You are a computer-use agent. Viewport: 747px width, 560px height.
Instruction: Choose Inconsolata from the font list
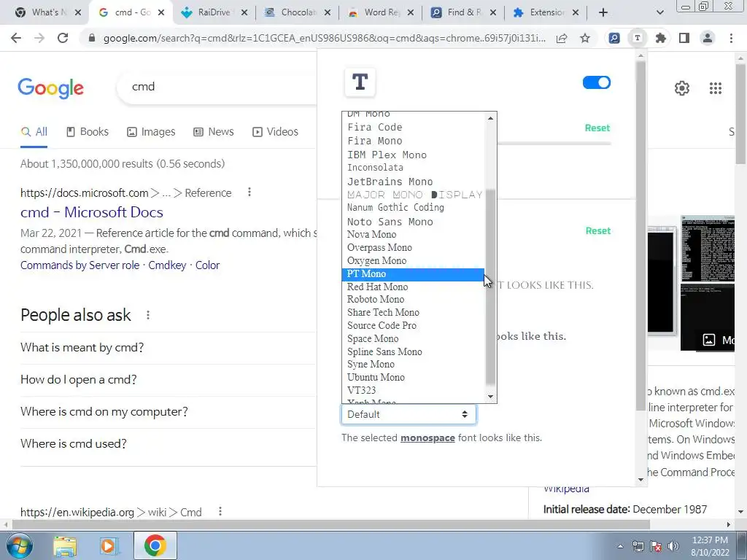click(413, 168)
